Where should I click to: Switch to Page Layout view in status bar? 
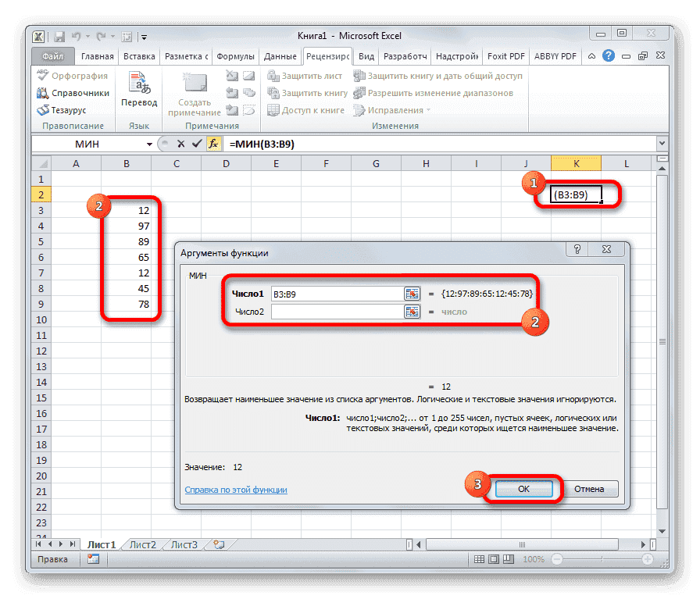pos(495,558)
